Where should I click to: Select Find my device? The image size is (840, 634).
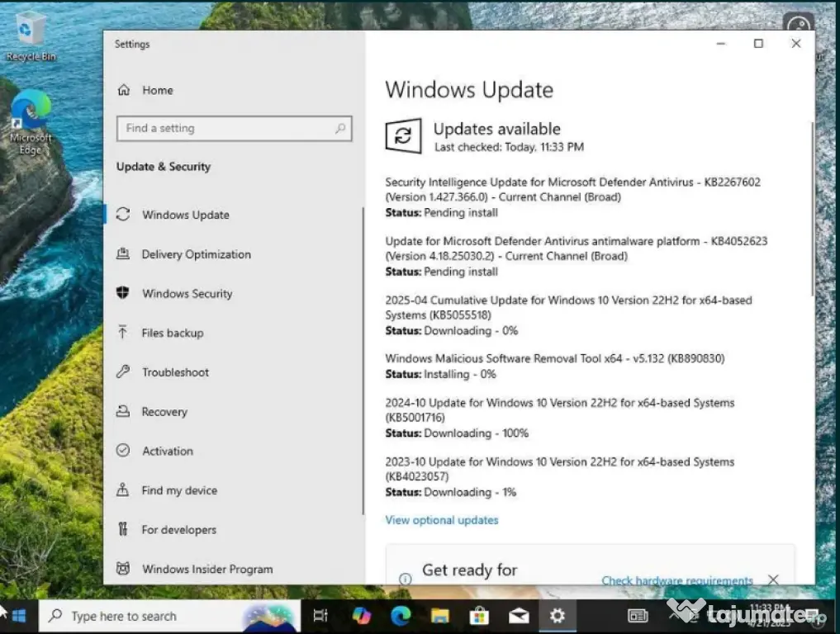pyautogui.click(x=179, y=490)
